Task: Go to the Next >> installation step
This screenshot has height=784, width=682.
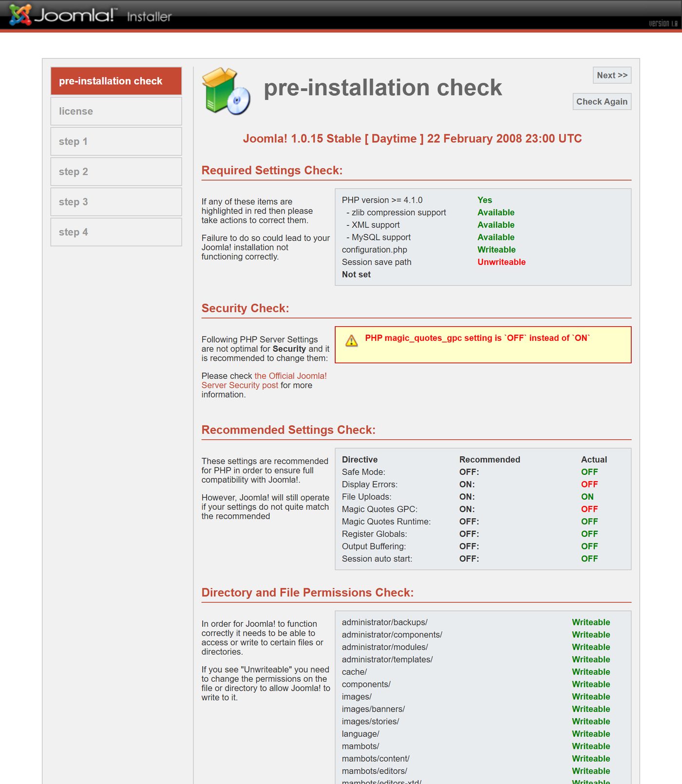Action: tap(612, 75)
